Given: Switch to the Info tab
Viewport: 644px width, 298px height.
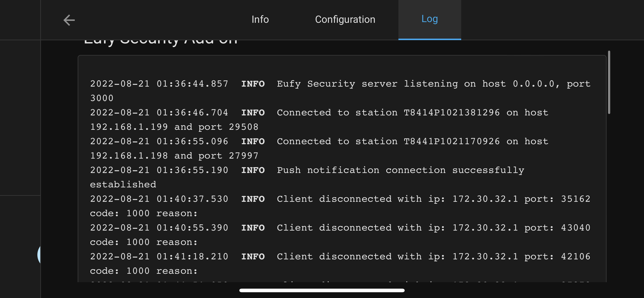Looking at the screenshot, I should pos(260,19).
